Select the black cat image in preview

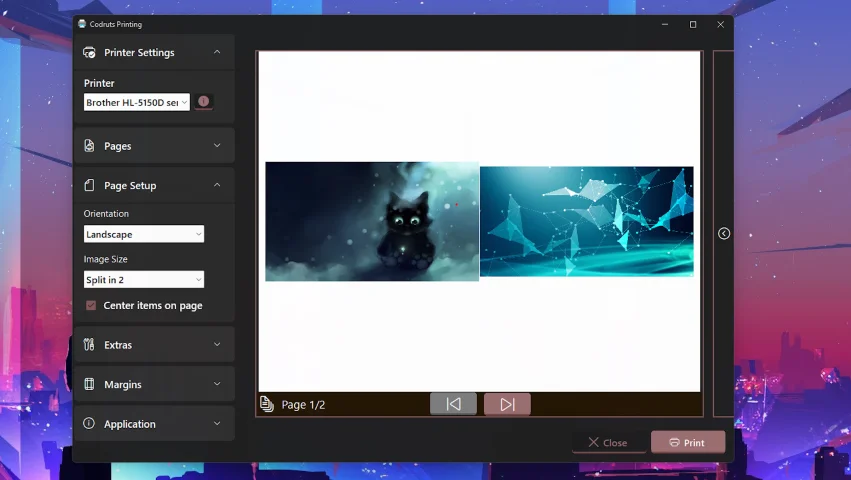372,221
